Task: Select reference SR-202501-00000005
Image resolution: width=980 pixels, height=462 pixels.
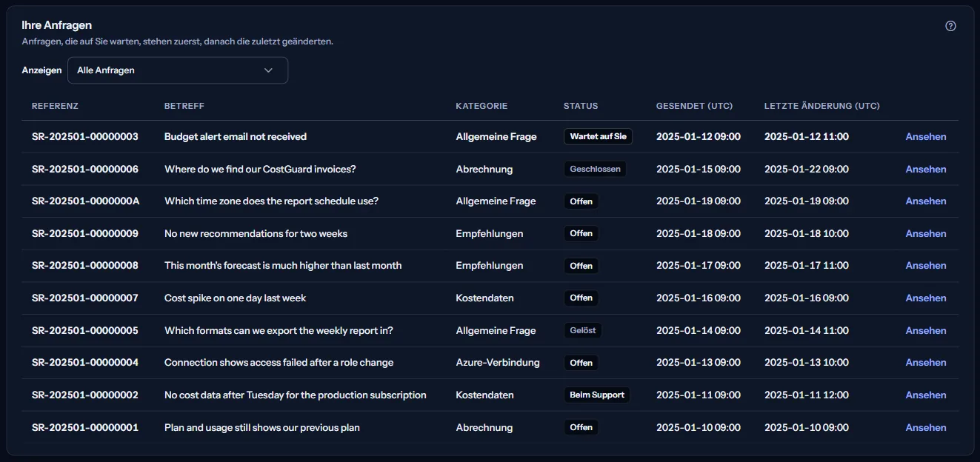Action: tap(85, 330)
